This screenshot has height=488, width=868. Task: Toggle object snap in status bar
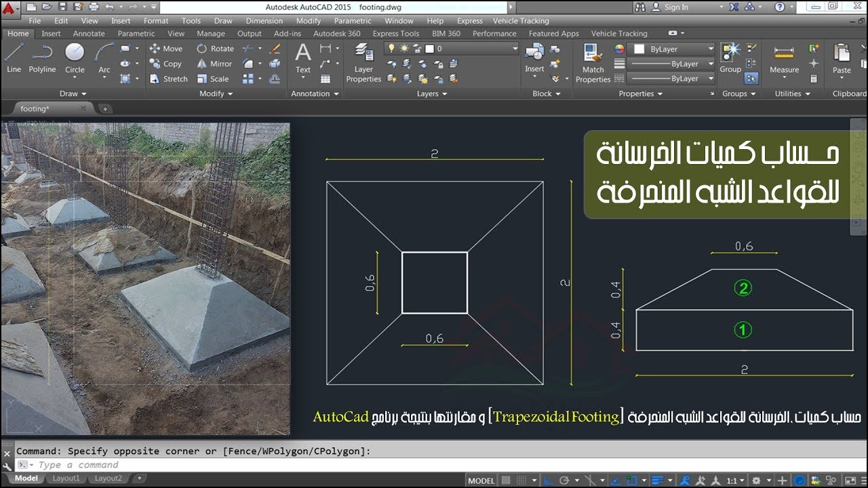point(632,481)
